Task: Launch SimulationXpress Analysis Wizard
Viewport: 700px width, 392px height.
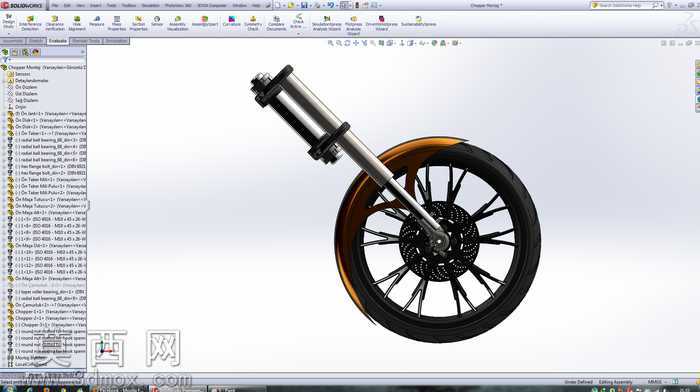Action: pos(326,23)
